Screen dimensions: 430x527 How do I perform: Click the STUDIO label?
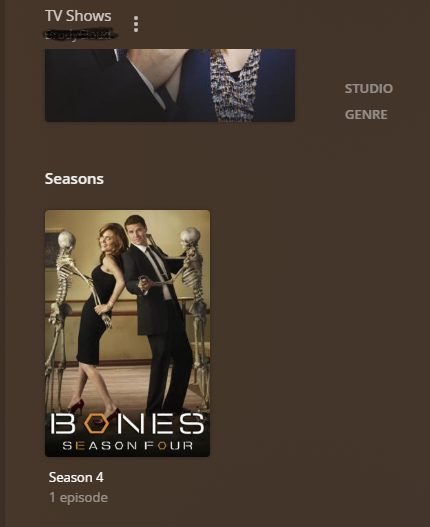pyautogui.click(x=368, y=89)
